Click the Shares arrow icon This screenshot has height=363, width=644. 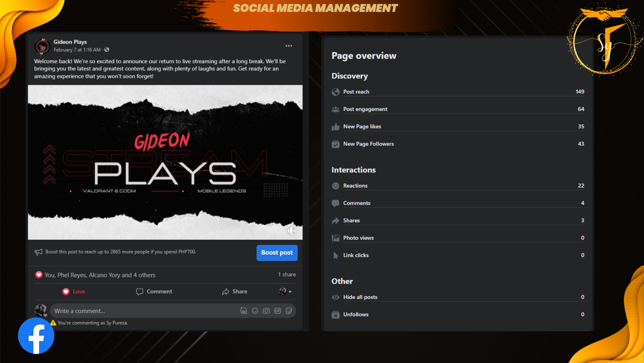(x=336, y=221)
